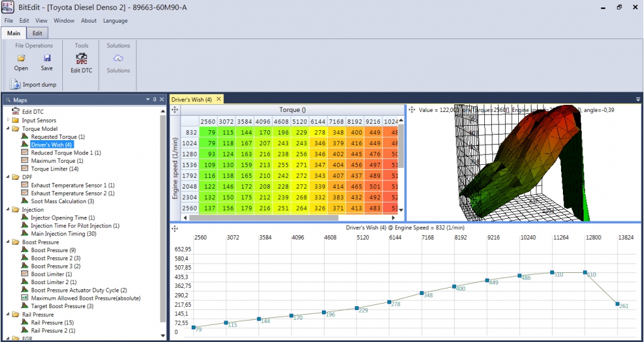Open the File menu
The height and width of the screenshot is (342, 644).
[x=9, y=21]
